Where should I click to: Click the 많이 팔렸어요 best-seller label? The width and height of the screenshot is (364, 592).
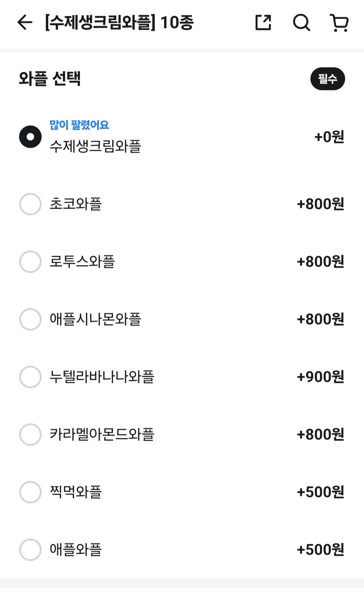click(x=79, y=125)
